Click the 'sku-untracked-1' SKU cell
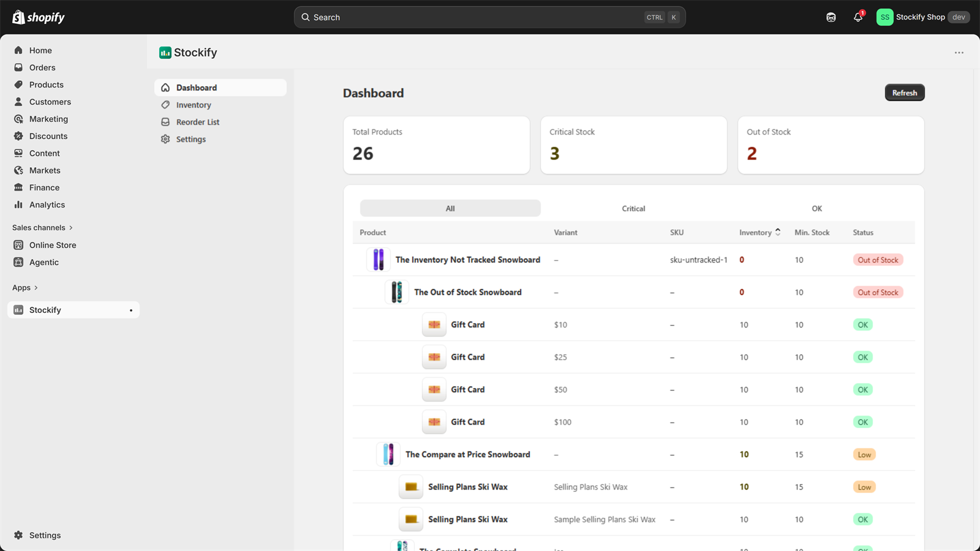The width and height of the screenshot is (980, 551). coord(699,260)
